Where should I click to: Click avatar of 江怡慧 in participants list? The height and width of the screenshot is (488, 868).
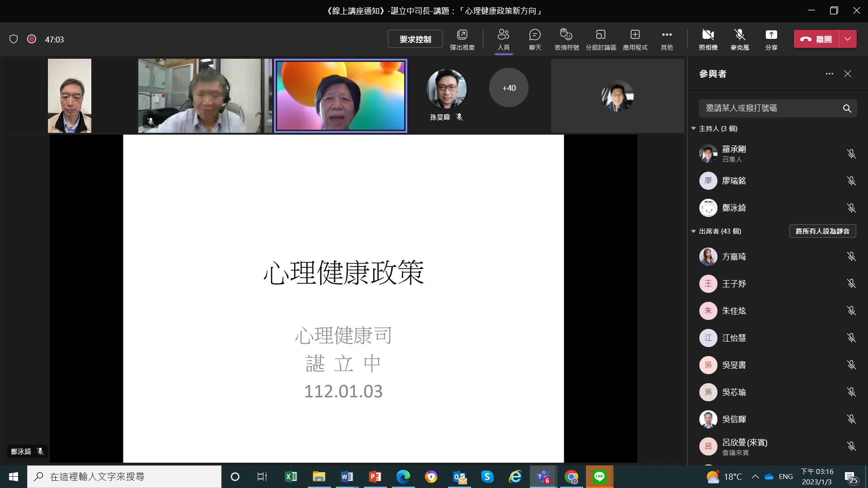click(708, 338)
